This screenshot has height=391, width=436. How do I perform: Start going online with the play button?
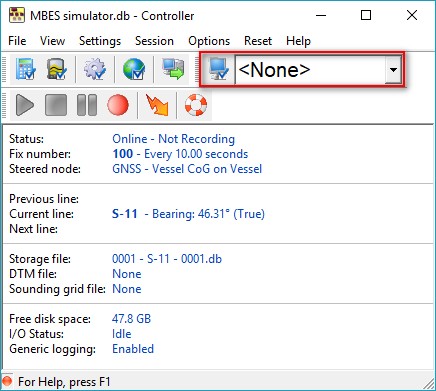(25, 105)
